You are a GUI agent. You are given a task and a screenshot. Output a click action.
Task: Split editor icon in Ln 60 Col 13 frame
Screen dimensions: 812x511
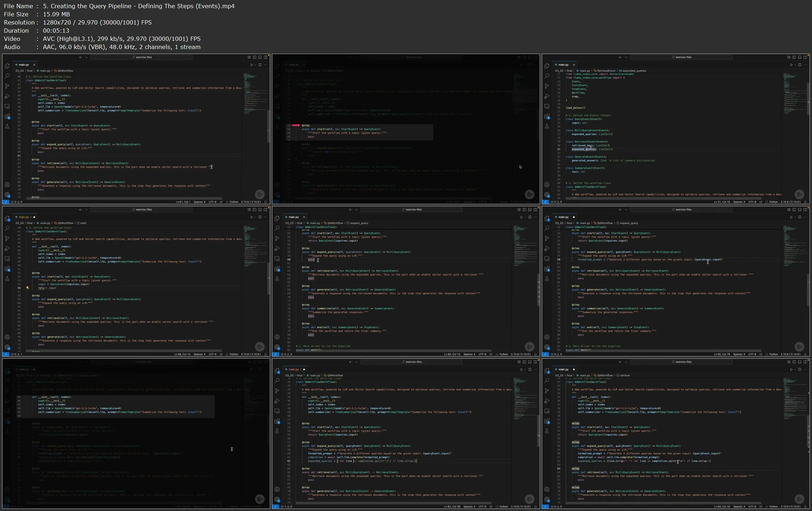530,217
